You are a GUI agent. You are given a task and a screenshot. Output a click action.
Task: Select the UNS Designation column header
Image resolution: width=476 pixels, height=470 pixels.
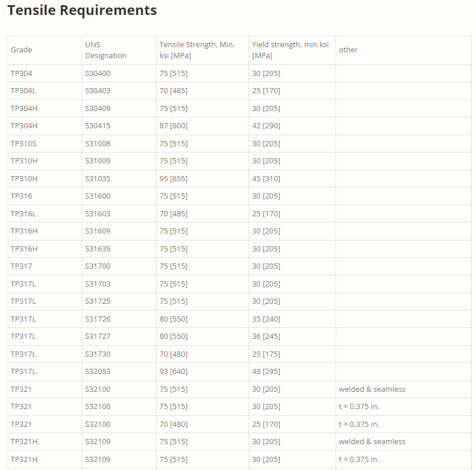click(x=106, y=50)
